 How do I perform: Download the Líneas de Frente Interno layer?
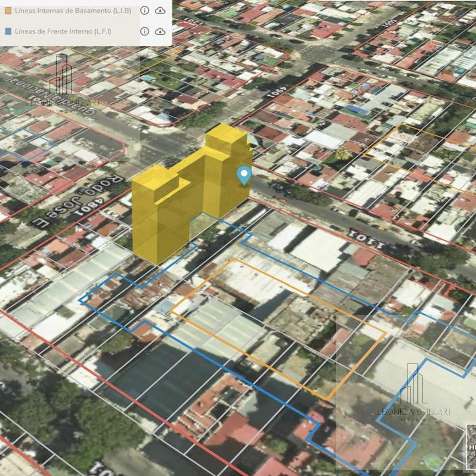tap(160, 31)
